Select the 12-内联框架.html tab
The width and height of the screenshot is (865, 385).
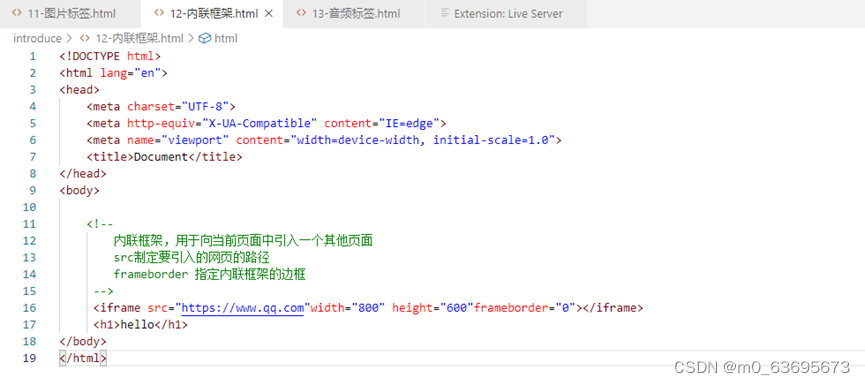tap(212, 14)
